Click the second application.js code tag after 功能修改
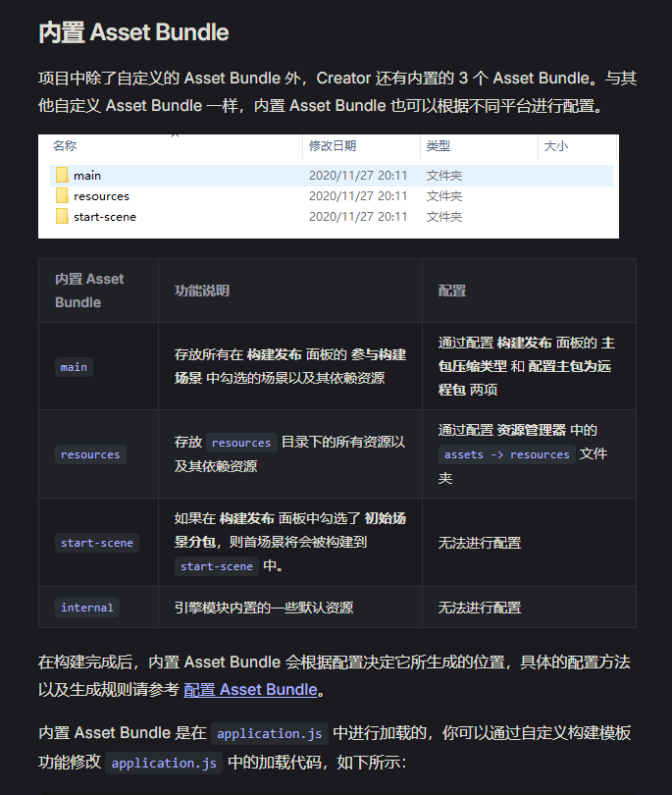The width and height of the screenshot is (672, 795). (x=164, y=763)
